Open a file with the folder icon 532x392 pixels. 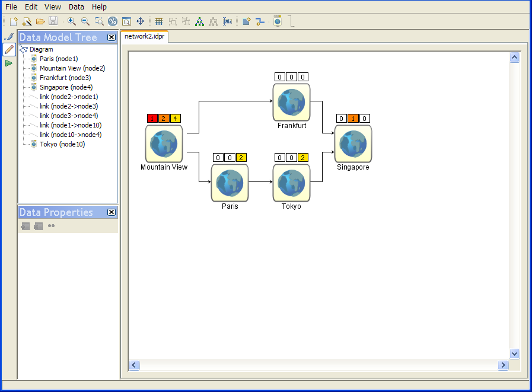40,21
